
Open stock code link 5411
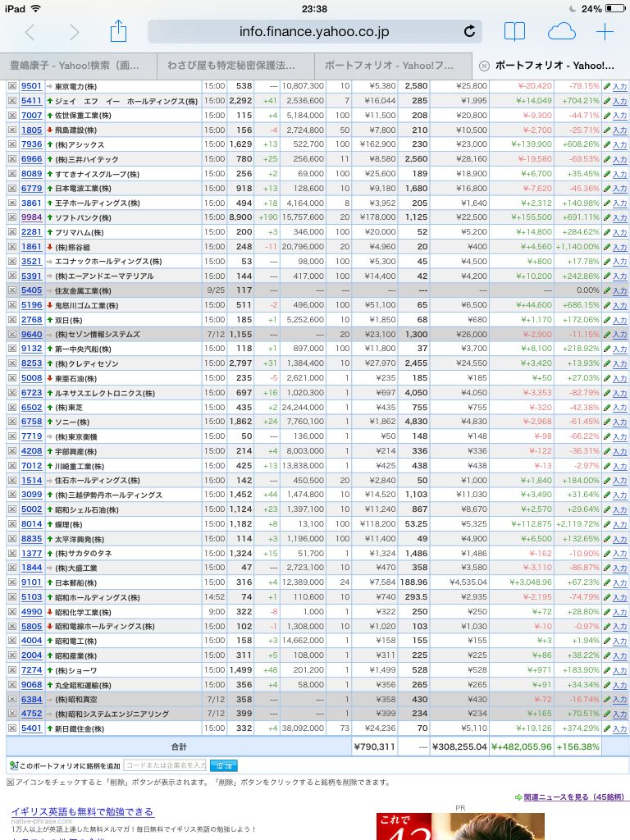click(32, 101)
